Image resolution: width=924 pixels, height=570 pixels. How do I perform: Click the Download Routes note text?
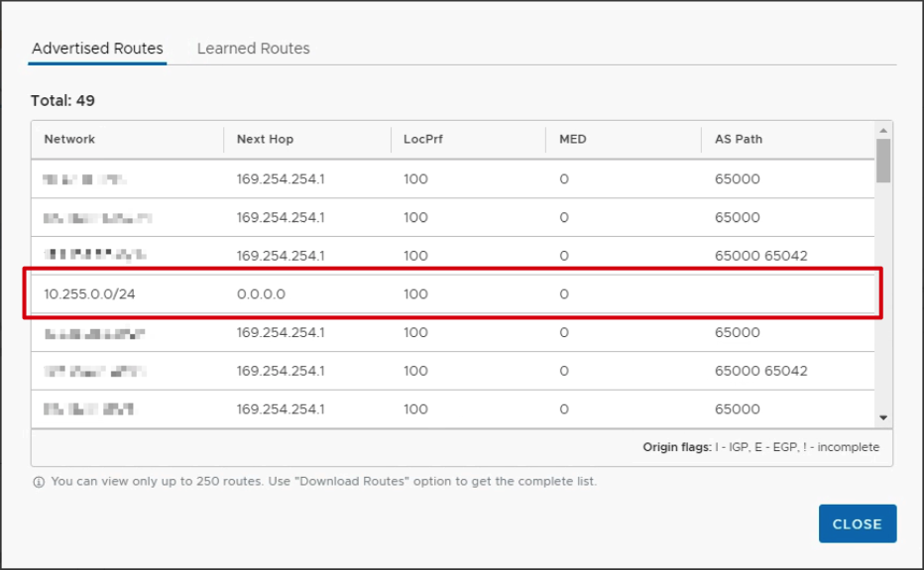click(x=323, y=482)
